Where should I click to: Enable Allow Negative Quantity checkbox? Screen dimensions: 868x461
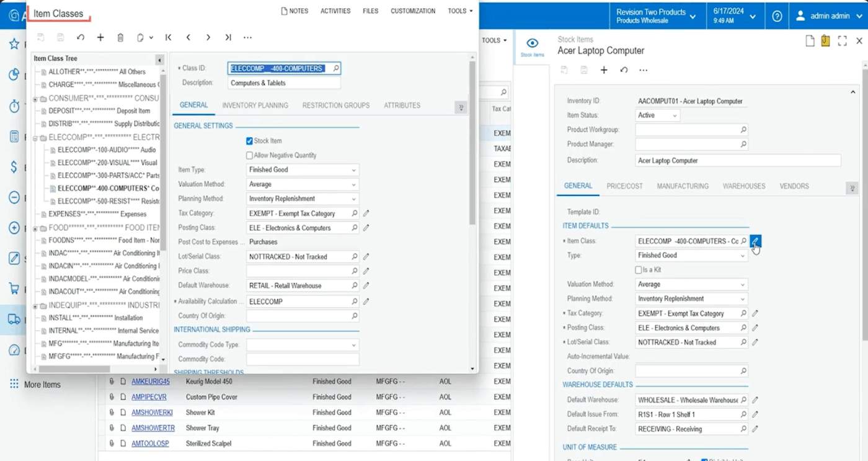(x=249, y=155)
